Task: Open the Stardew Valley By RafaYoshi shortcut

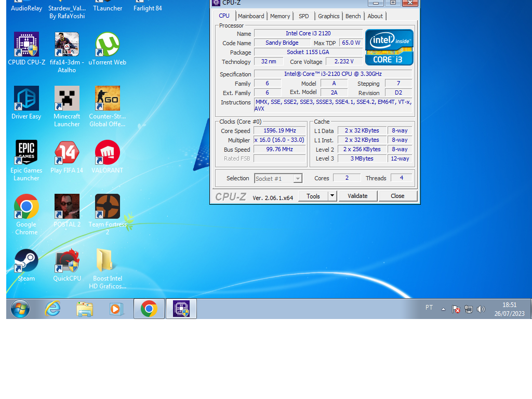Action: (67, 10)
